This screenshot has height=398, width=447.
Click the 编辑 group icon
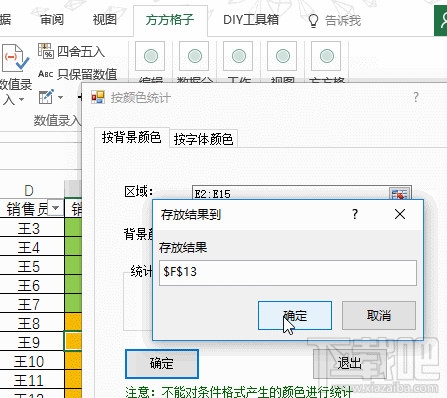tap(151, 56)
